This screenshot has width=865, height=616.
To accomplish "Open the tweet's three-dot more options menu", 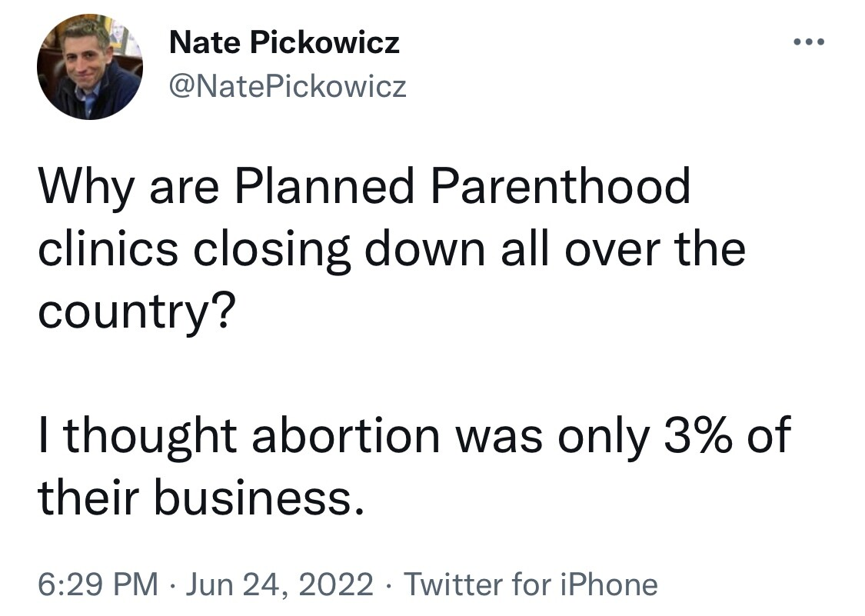I will [x=809, y=42].
